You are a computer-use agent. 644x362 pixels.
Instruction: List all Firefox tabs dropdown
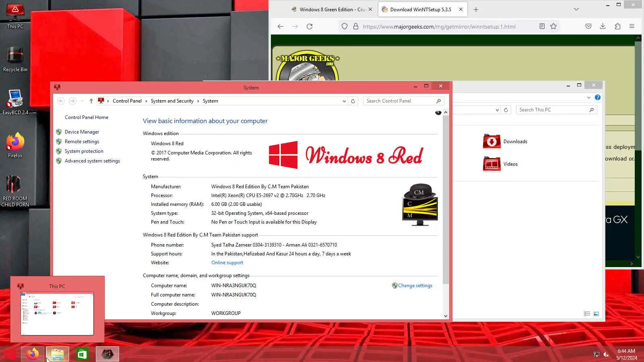(576, 9)
